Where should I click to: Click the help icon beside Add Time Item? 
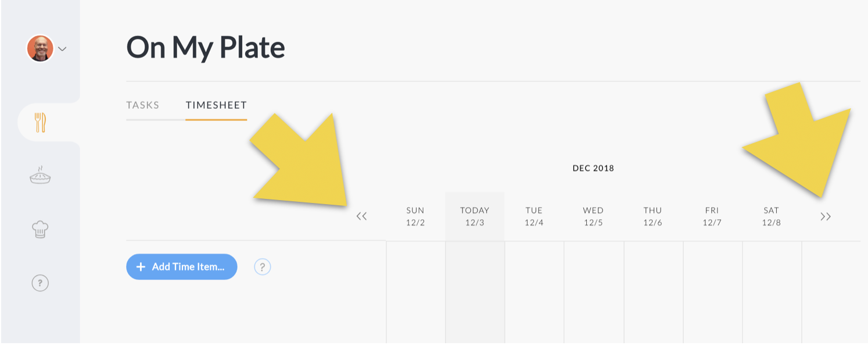click(263, 267)
